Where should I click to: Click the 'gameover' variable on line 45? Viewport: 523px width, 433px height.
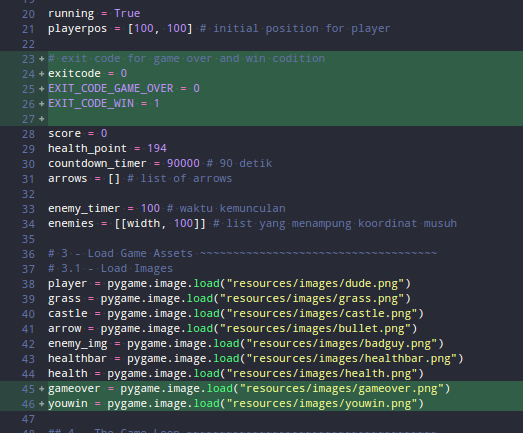tap(74, 389)
